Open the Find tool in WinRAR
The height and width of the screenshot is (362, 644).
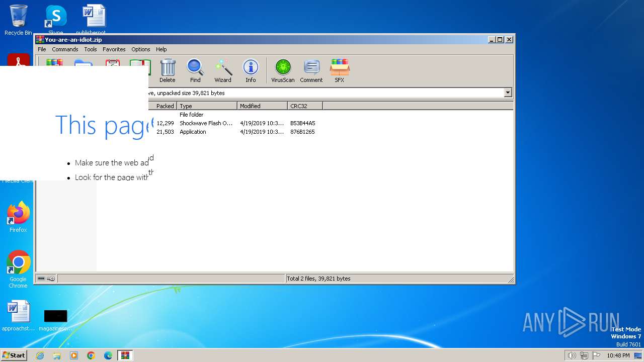tap(195, 70)
